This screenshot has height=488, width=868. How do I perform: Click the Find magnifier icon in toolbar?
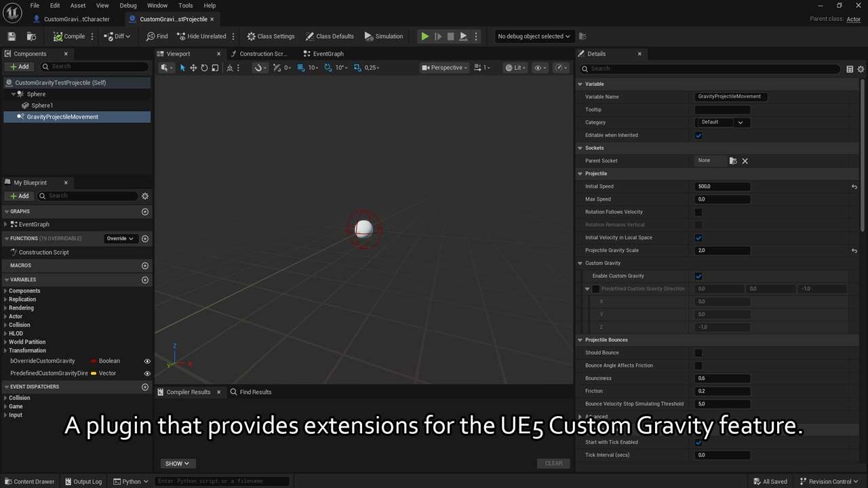(151, 37)
